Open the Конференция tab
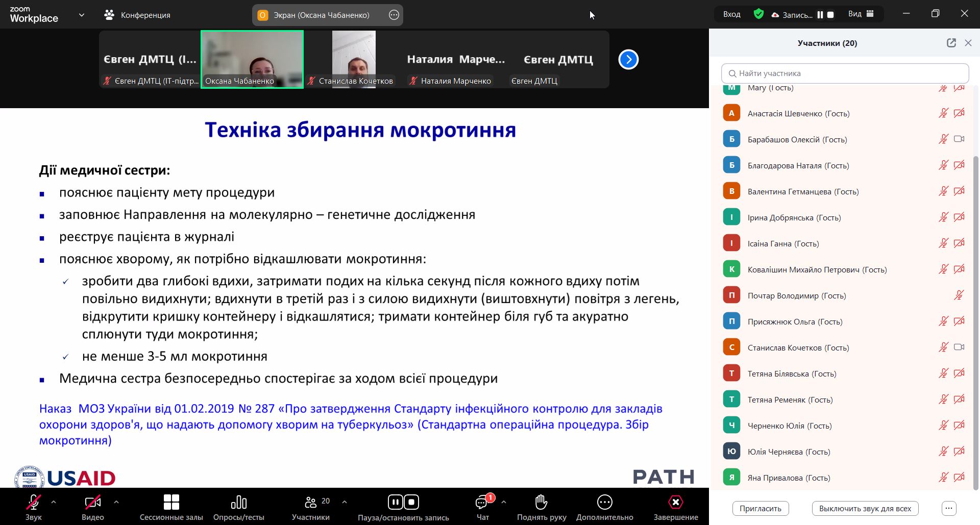980x525 pixels. pyautogui.click(x=137, y=15)
